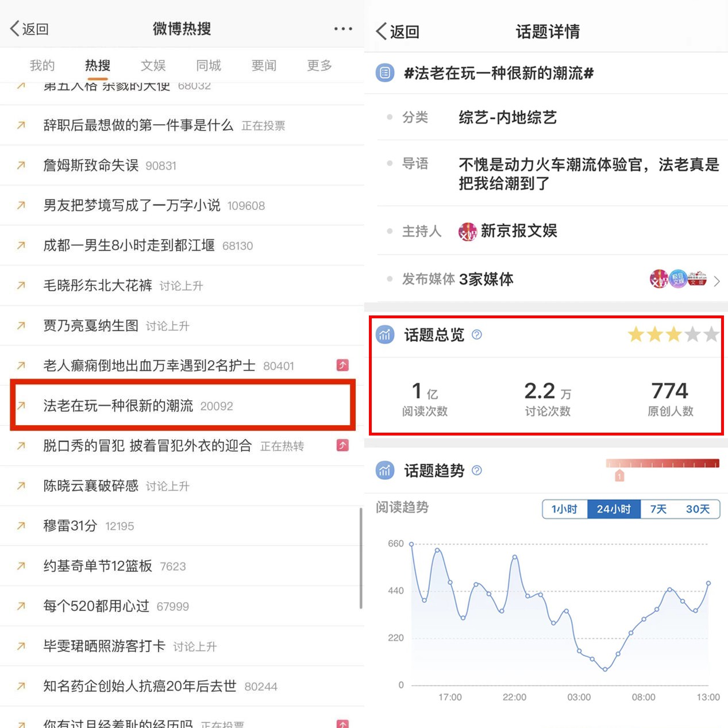Tap the 新京报文娱 host avatar
Screen dimensions: 728x728
(x=467, y=232)
